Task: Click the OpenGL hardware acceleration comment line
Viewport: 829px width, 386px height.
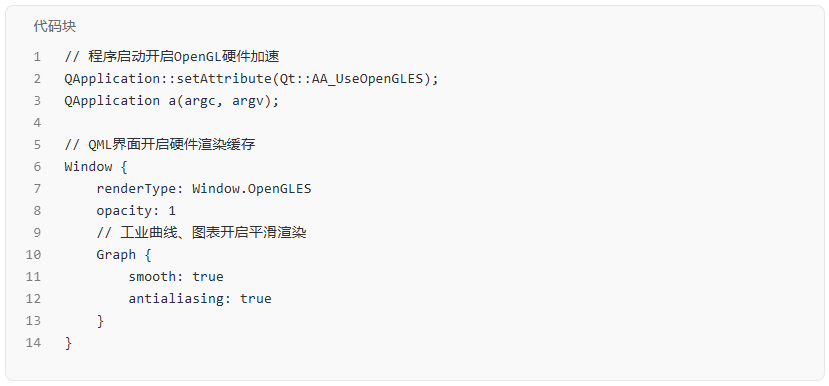Action: (172, 57)
